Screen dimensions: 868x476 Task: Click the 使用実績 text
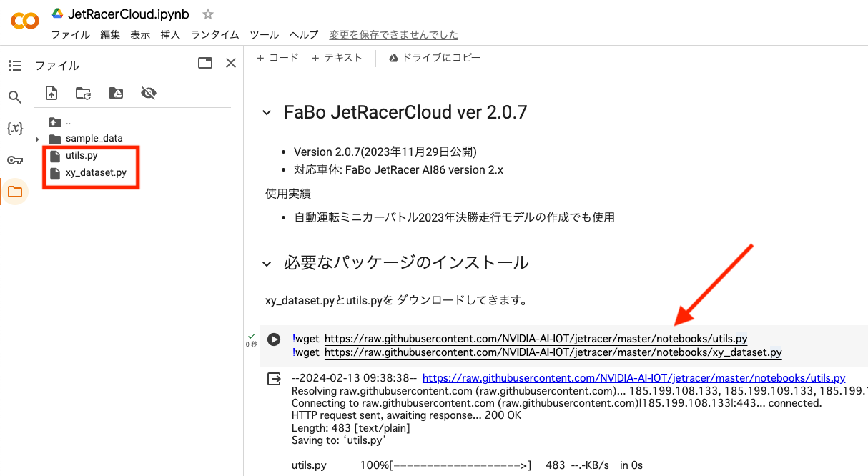point(288,194)
